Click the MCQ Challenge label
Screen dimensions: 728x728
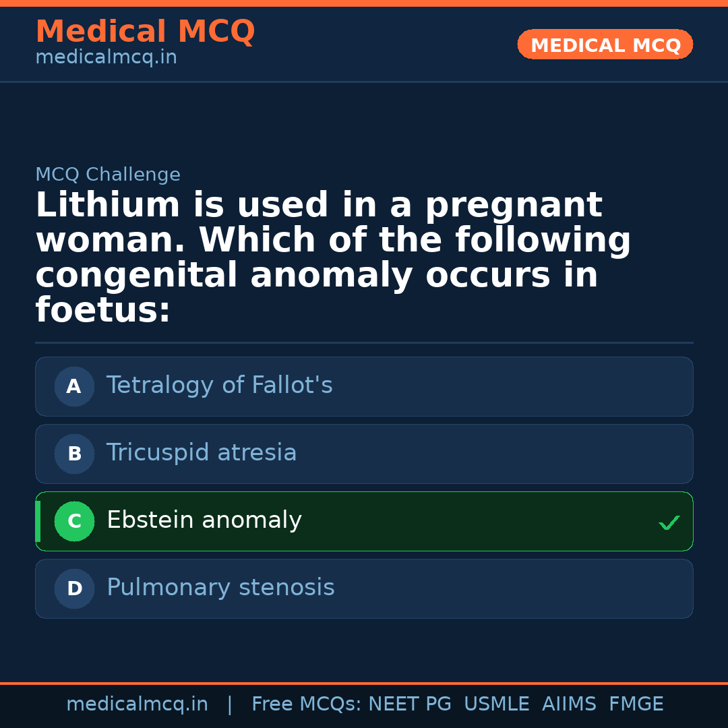[x=108, y=175]
